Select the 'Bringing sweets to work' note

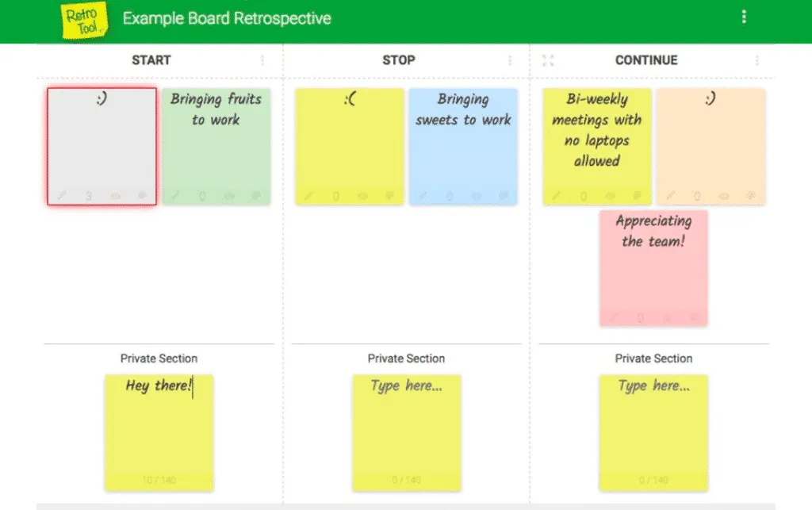coord(463,146)
